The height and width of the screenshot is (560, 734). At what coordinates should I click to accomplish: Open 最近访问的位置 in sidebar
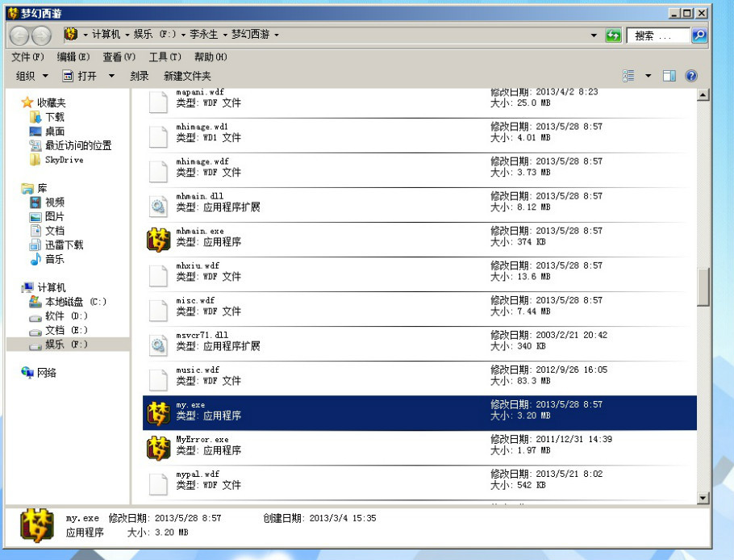tap(78, 145)
